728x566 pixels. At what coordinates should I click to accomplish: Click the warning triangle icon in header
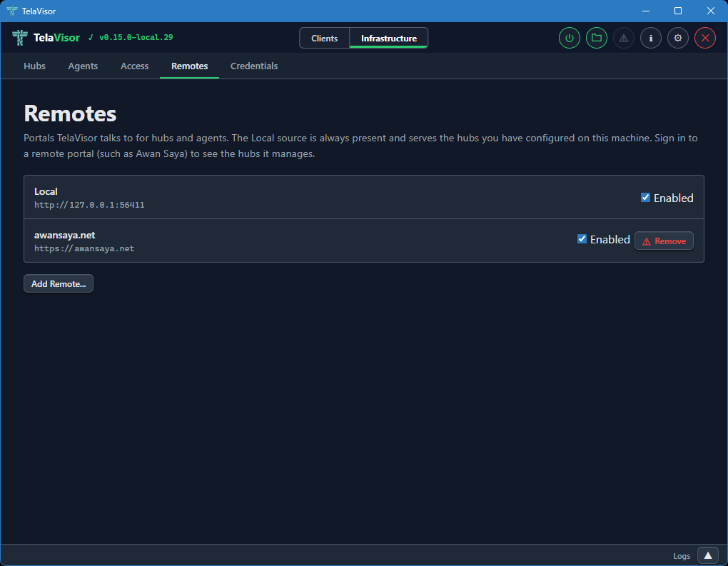(x=624, y=38)
